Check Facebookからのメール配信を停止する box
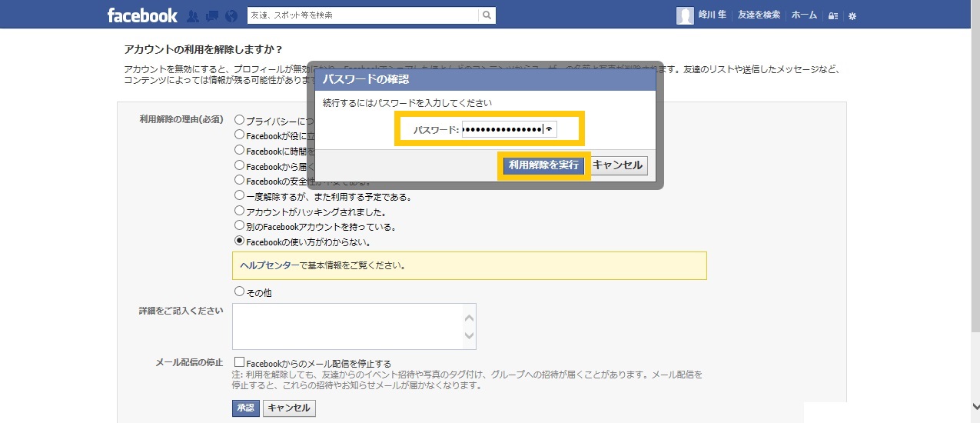 tap(240, 362)
